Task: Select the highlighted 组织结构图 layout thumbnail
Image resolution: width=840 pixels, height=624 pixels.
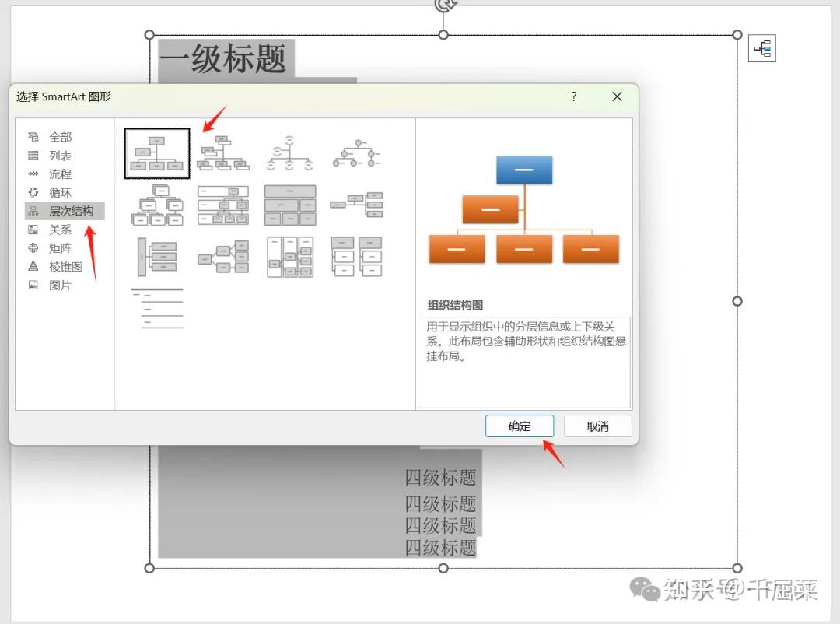Action: tap(156, 152)
